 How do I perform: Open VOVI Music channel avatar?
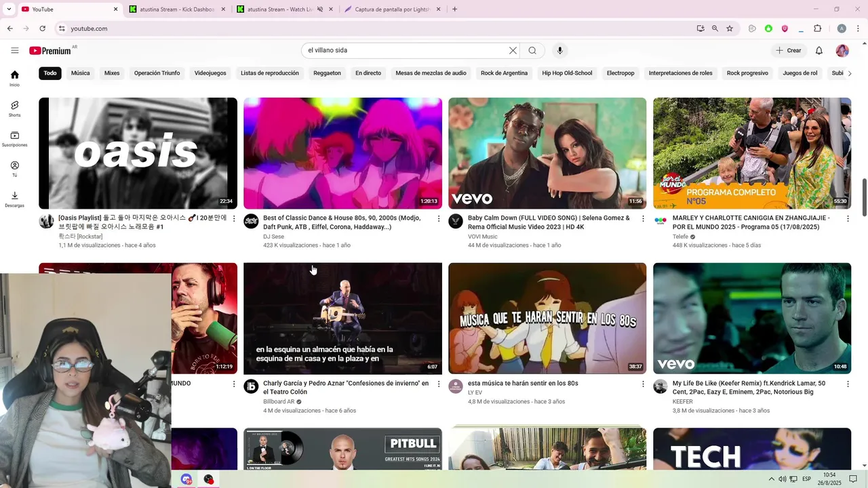456,222
